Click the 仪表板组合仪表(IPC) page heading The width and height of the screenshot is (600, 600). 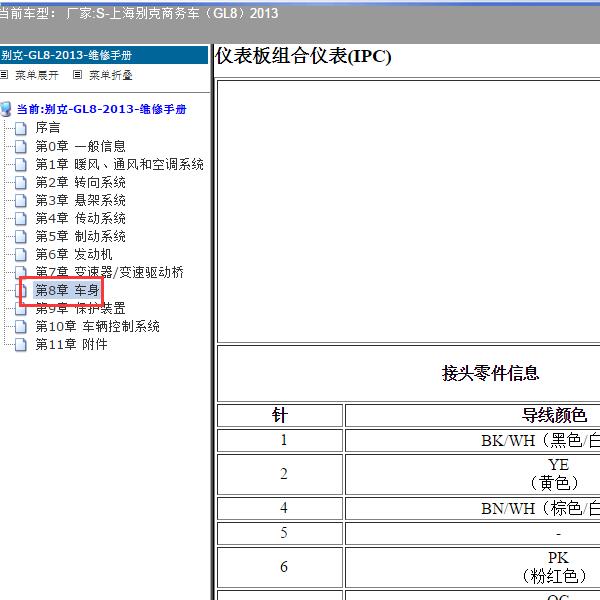click(x=303, y=56)
